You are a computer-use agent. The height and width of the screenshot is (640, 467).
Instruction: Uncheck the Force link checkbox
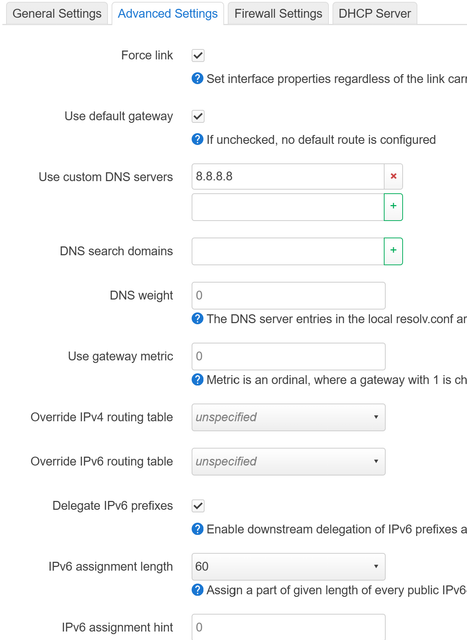pos(198,56)
